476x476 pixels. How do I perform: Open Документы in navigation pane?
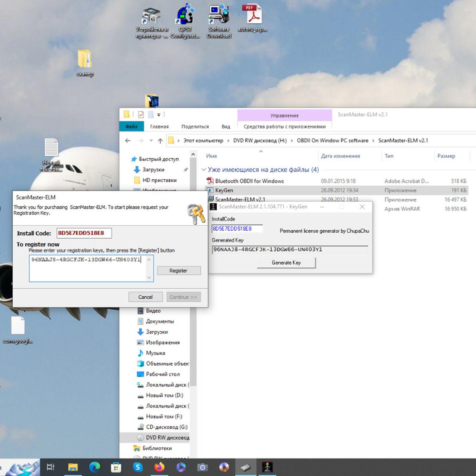(156, 321)
